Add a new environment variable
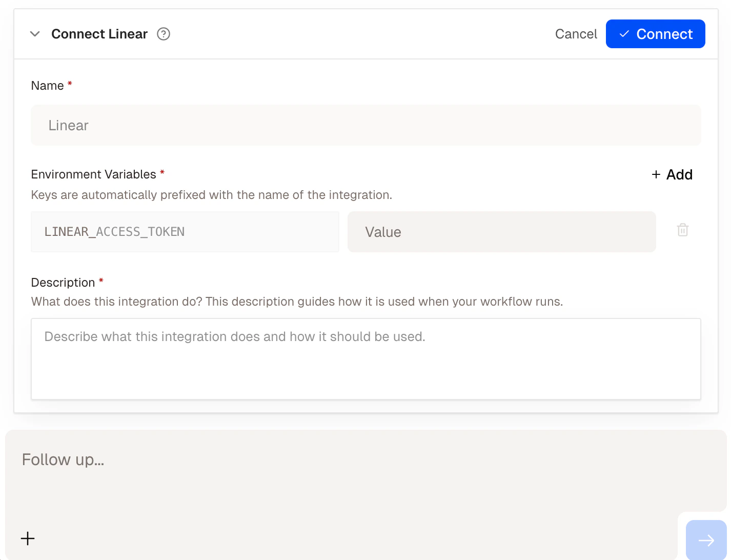The width and height of the screenshot is (731, 560). (x=672, y=174)
